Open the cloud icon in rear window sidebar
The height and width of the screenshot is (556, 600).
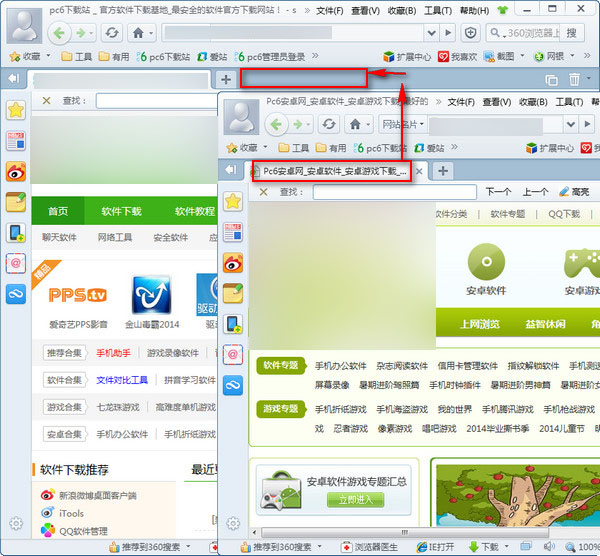tap(16, 294)
